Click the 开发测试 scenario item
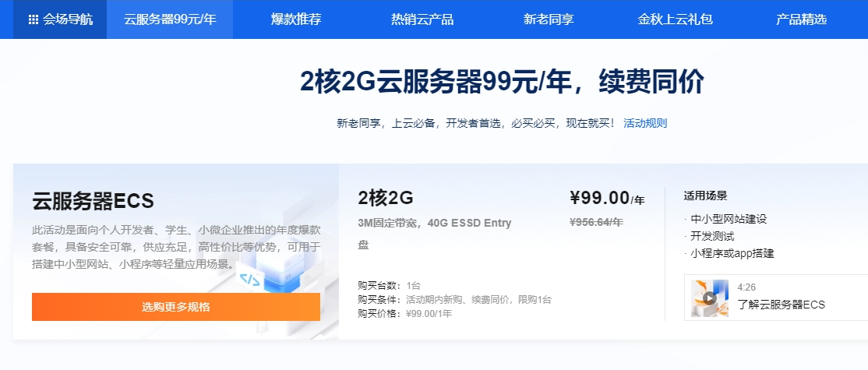The image size is (868, 370). point(712,236)
